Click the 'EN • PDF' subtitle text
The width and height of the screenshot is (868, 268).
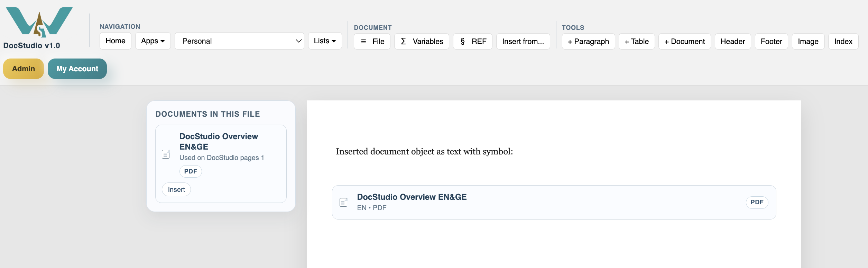pyautogui.click(x=372, y=208)
